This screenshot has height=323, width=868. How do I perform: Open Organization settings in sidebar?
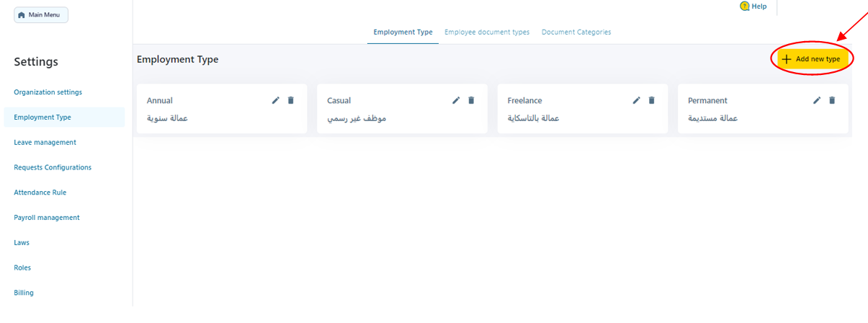point(48,92)
